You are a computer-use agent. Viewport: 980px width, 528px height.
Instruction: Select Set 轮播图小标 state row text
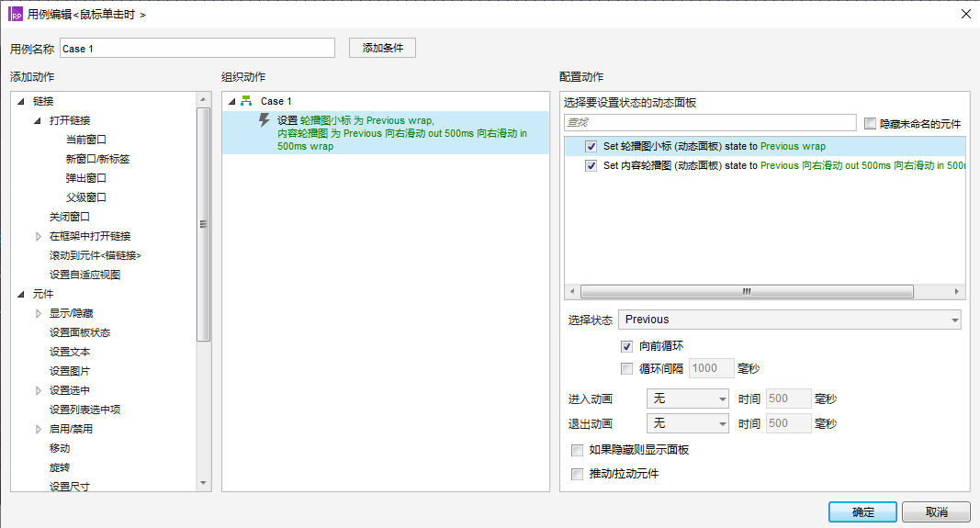click(715, 146)
